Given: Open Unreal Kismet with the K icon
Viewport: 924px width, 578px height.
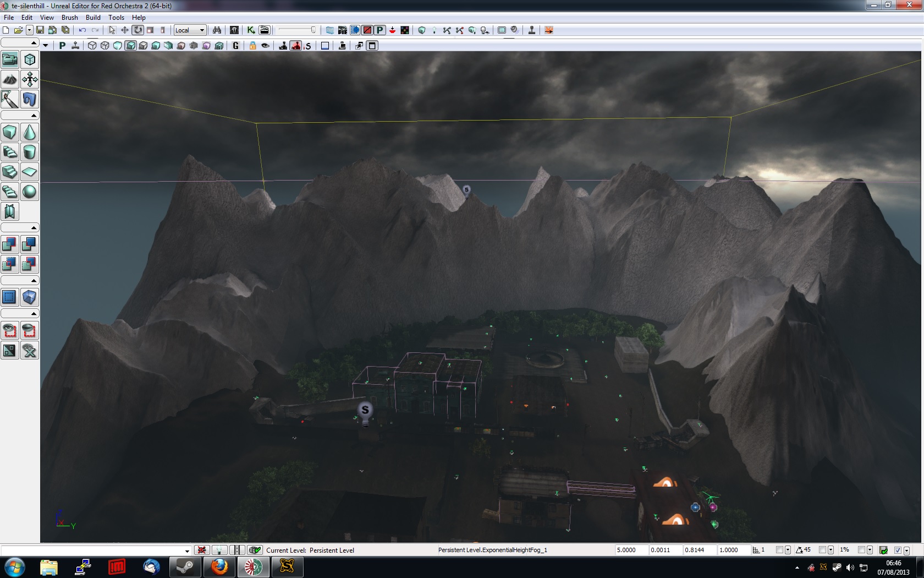Looking at the screenshot, I should click(251, 30).
